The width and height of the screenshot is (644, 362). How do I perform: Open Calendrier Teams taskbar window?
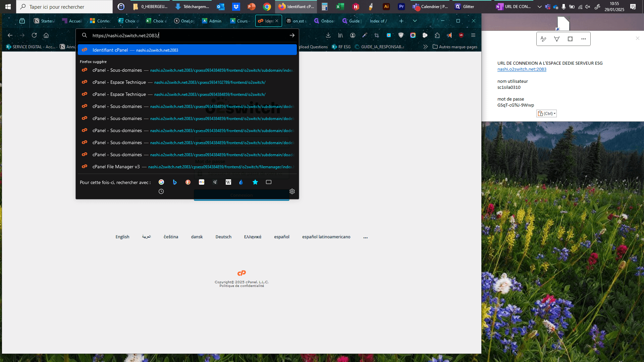coord(430,7)
